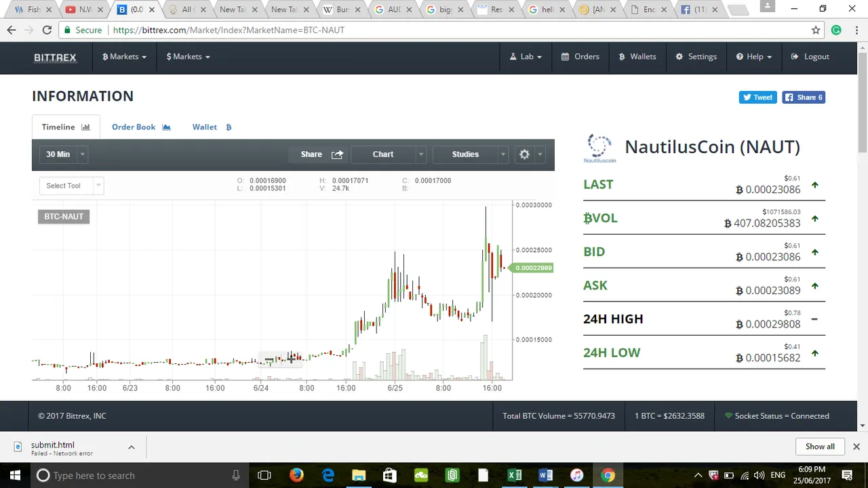Image resolution: width=868 pixels, height=488 pixels.
Task: Open Microsoft Edge from the taskbar
Action: click(x=328, y=475)
